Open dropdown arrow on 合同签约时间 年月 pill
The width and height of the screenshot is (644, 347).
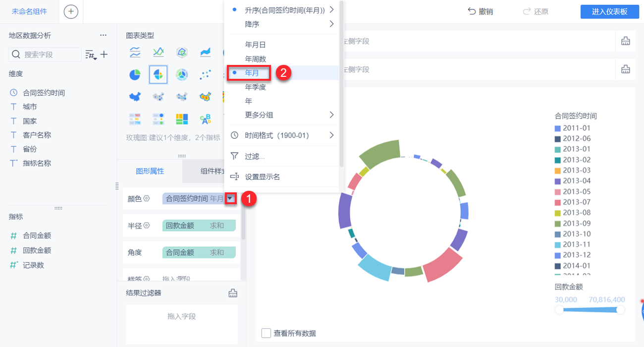point(231,198)
